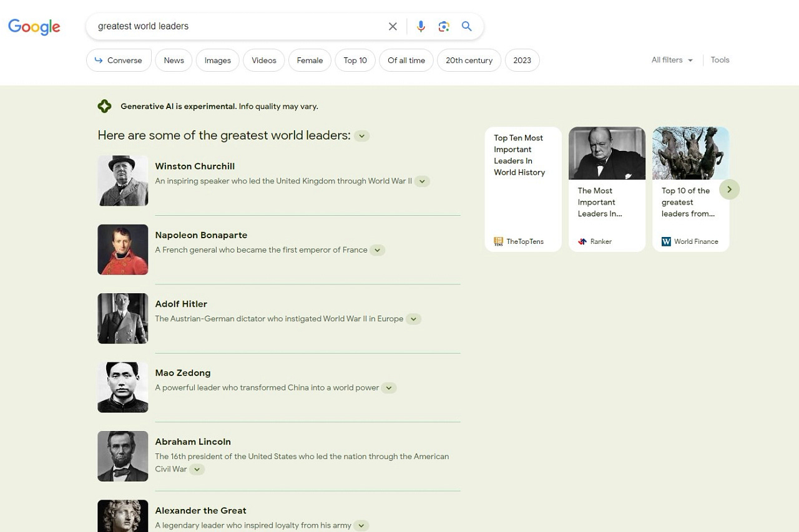Click Adolf Hitler's portrait thumbnail
This screenshot has width=799, height=532.
point(123,319)
